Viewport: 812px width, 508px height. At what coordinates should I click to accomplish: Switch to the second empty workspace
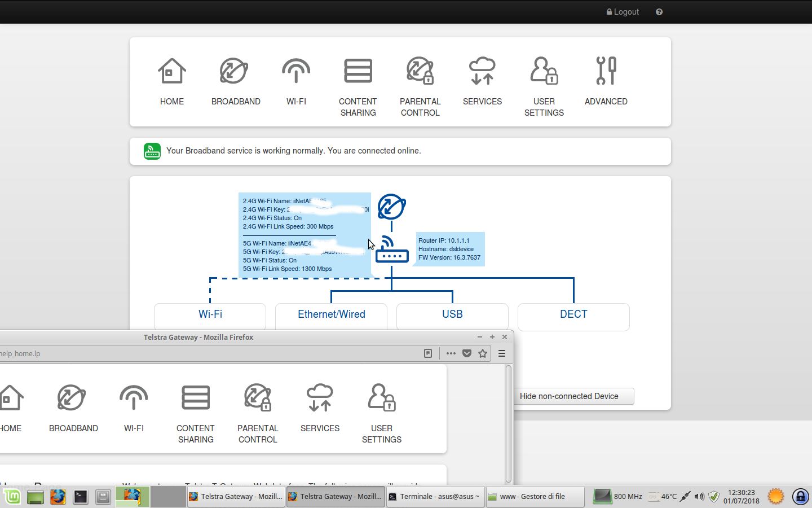[x=168, y=497]
